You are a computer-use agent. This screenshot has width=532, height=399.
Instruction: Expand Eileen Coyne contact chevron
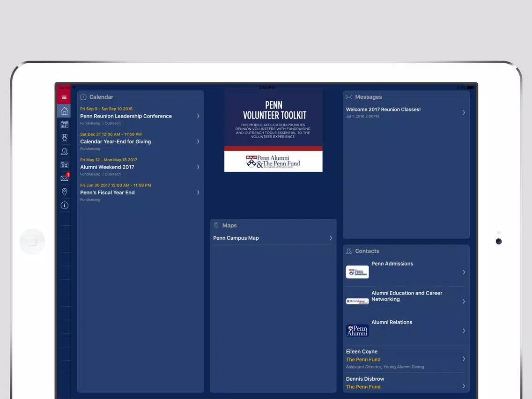[x=464, y=359]
